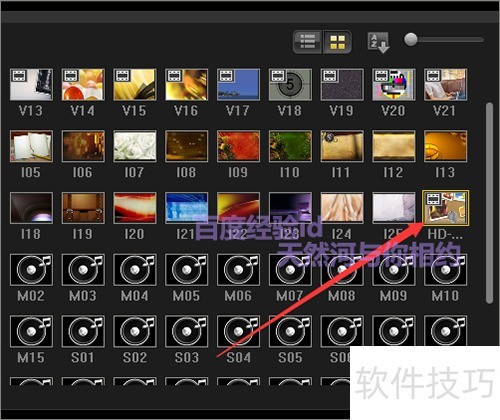Select image I24

[342, 208]
